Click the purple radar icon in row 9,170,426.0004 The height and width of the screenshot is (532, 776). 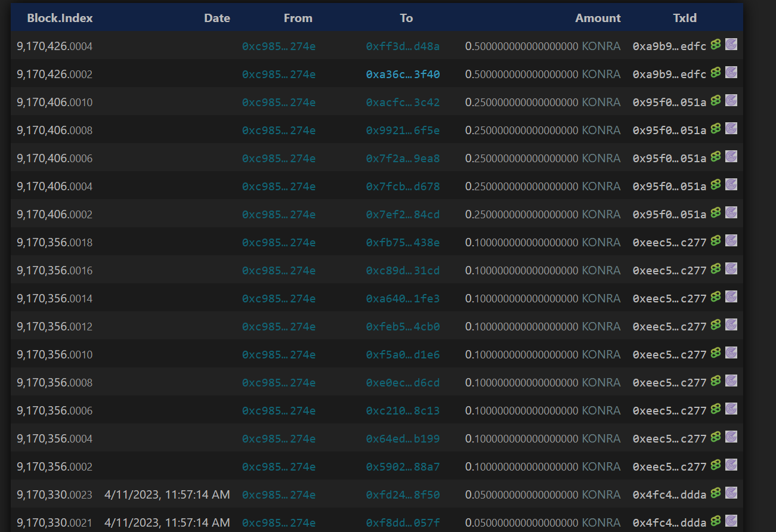click(731, 44)
